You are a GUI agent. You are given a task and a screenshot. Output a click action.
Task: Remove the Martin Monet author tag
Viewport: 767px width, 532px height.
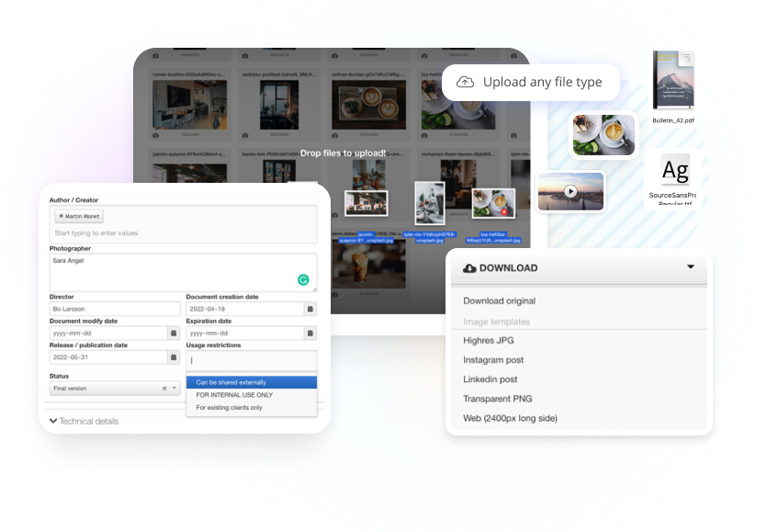pos(62,216)
